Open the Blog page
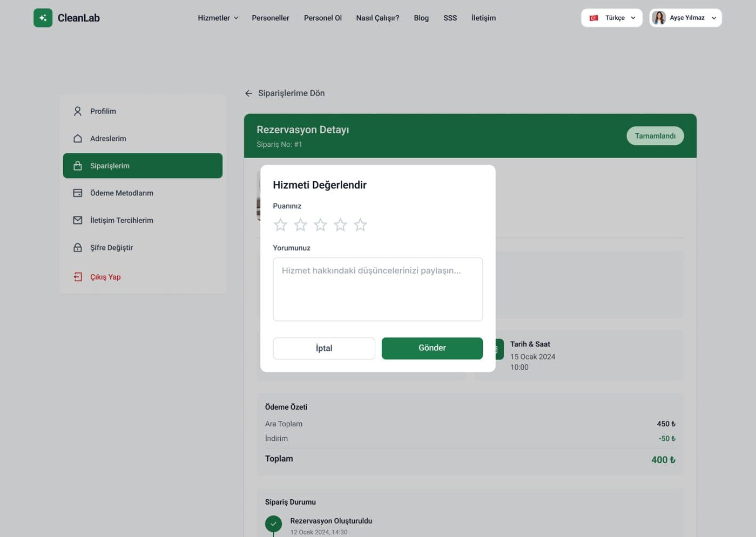The image size is (756, 537). click(421, 18)
